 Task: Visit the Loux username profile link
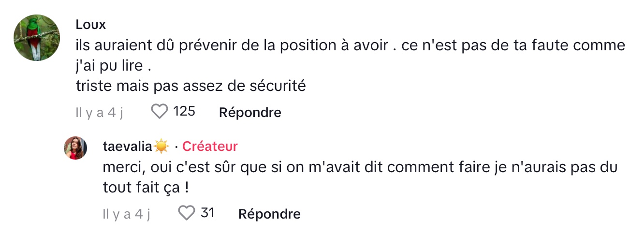click(x=90, y=25)
